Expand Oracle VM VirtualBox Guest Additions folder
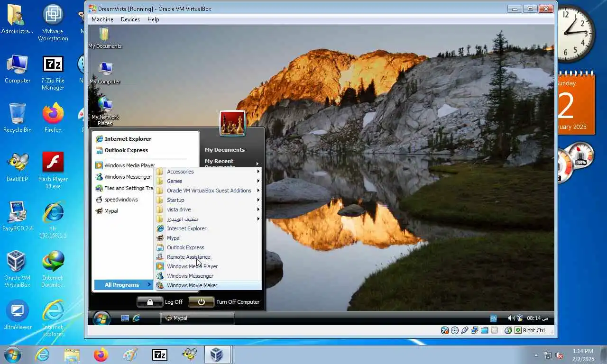Screen dimensions: 607x364 tap(208, 191)
